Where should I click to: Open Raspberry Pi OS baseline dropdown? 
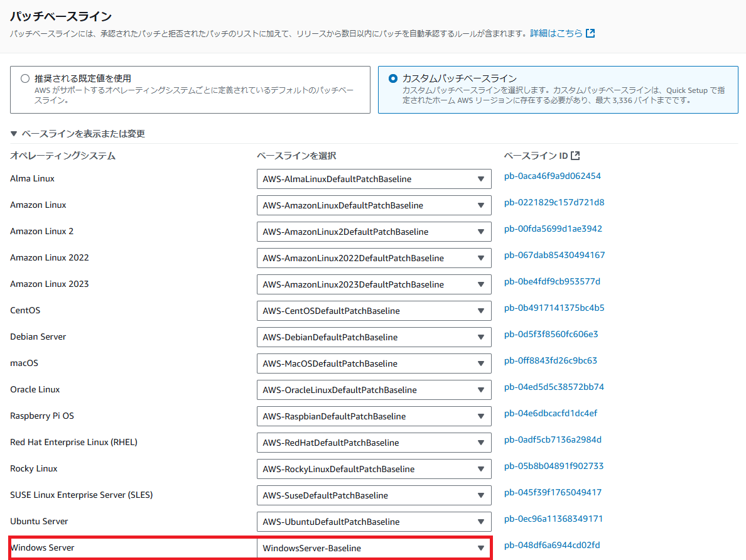pos(374,416)
